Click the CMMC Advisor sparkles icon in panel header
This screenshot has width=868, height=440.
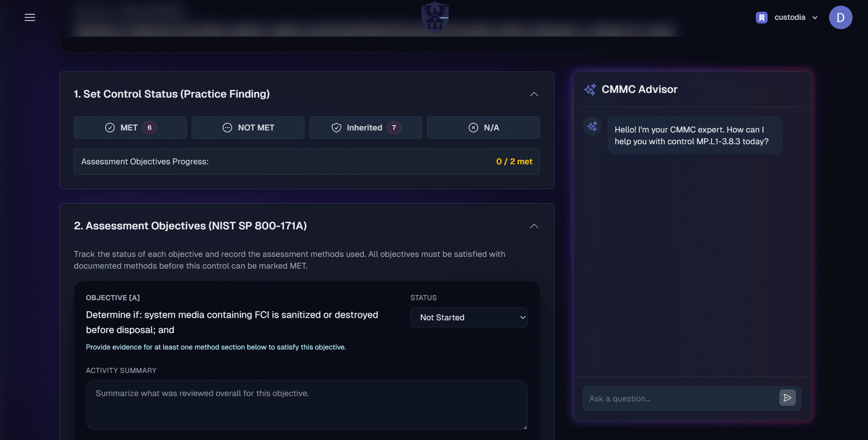[x=590, y=89]
